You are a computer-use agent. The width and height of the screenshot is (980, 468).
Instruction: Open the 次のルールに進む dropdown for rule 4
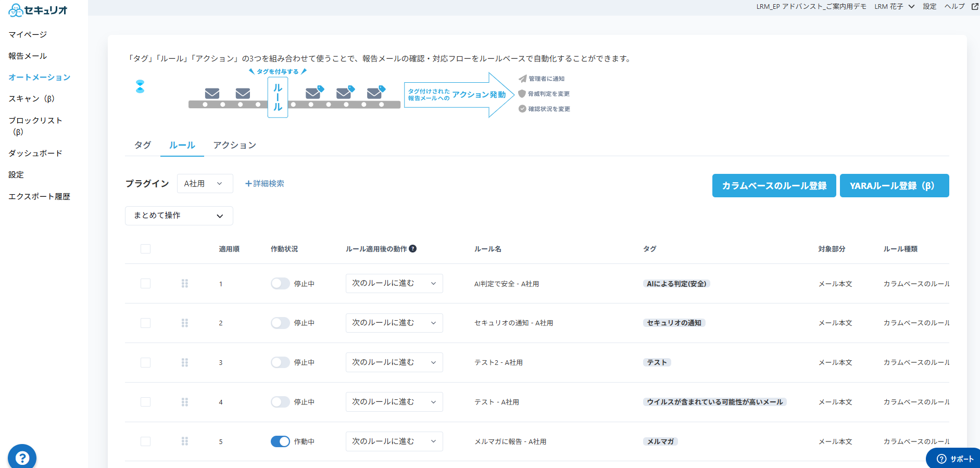394,402
